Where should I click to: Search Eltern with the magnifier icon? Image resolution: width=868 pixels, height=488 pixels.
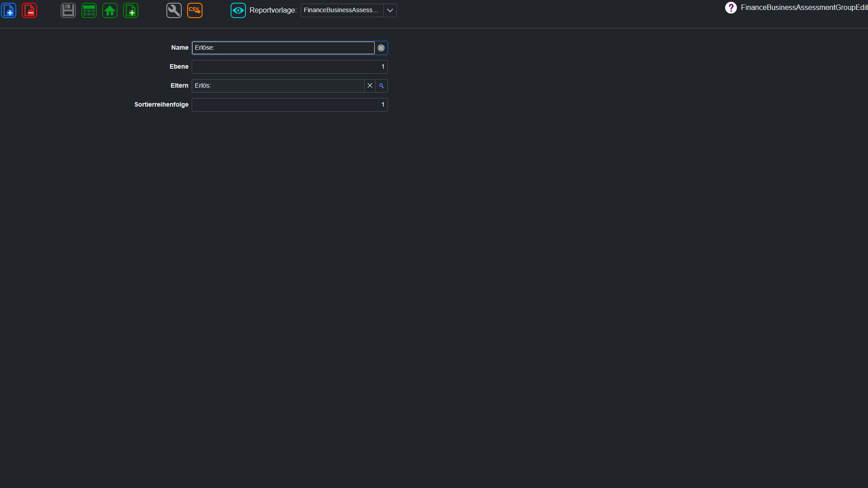point(382,86)
